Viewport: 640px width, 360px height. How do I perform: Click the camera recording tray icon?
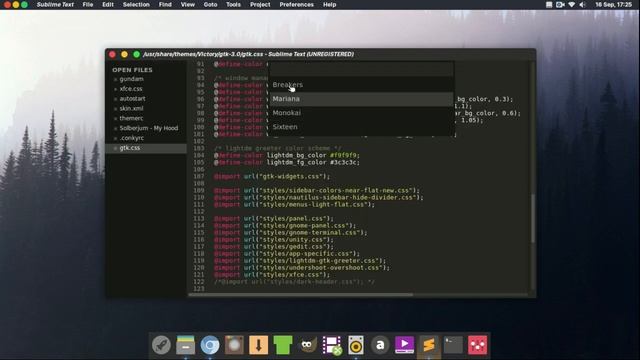click(x=560, y=4)
